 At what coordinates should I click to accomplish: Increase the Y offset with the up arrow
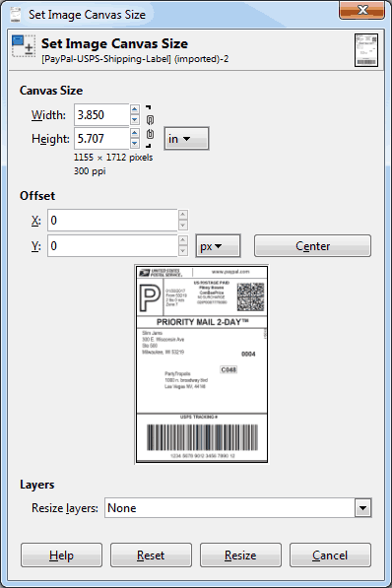pyautogui.click(x=182, y=240)
